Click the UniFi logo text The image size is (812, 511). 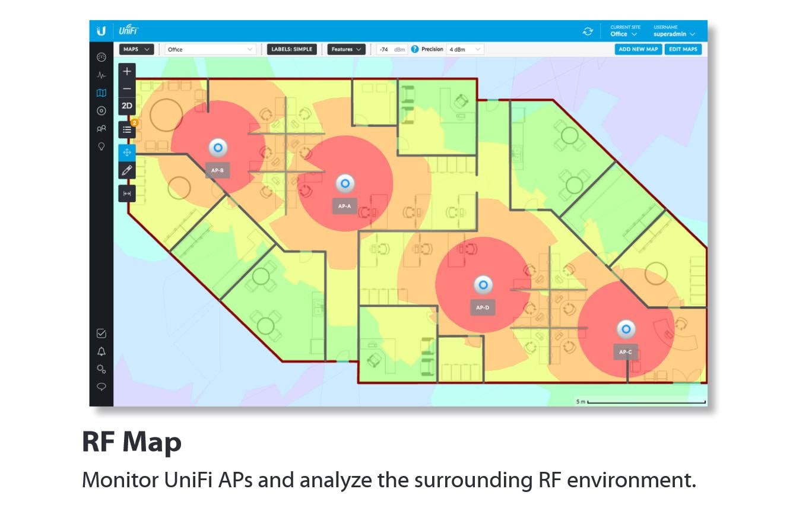(x=128, y=31)
